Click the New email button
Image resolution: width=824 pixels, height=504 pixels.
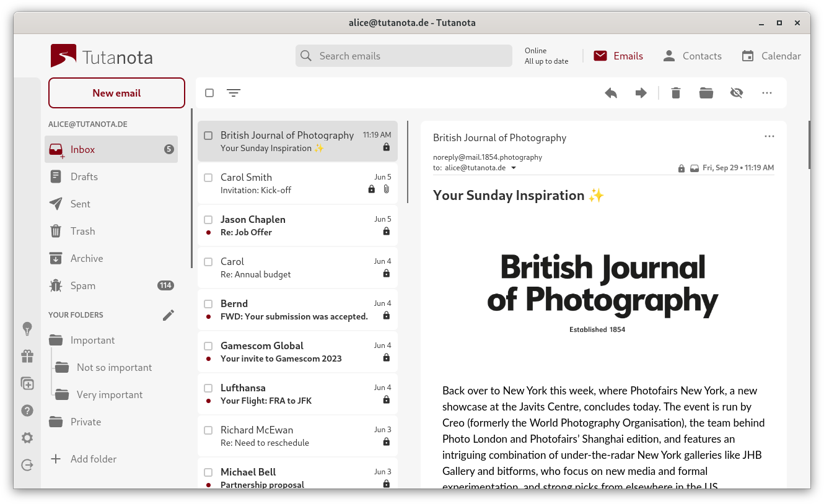(x=116, y=93)
